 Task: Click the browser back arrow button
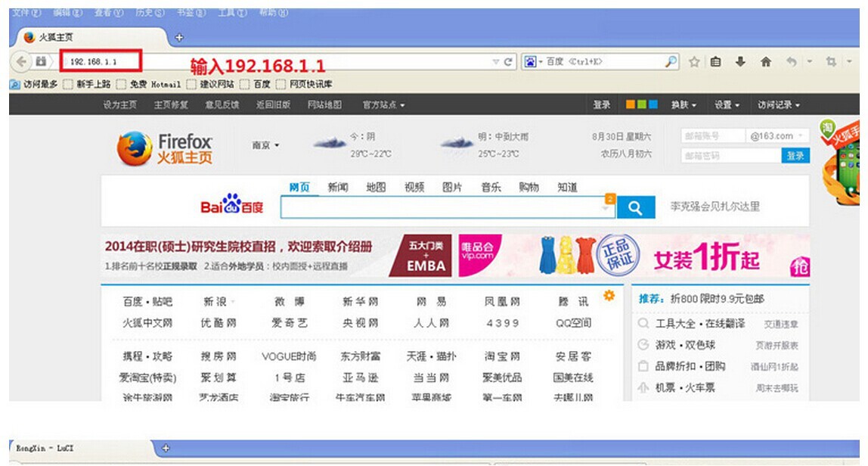[22, 61]
